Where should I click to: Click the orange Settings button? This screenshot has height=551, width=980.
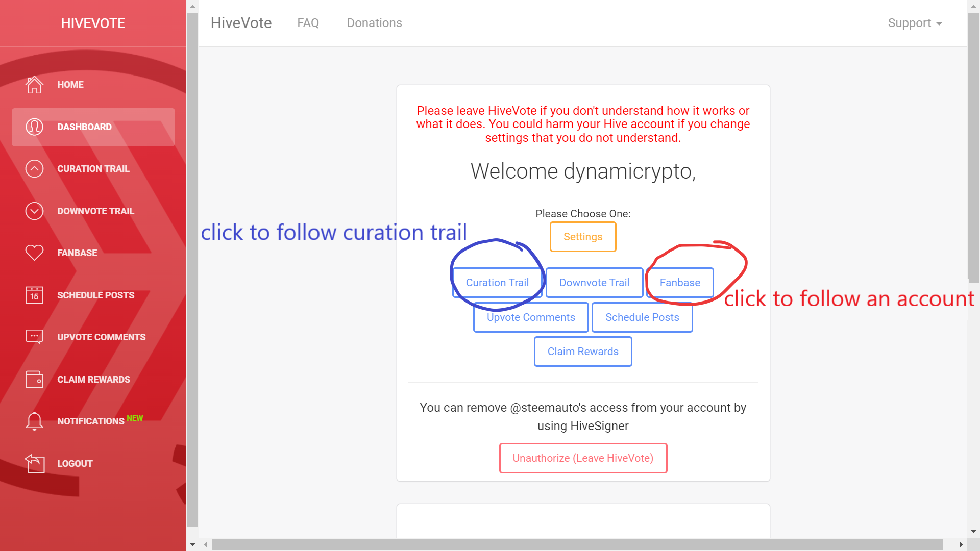click(x=583, y=237)
